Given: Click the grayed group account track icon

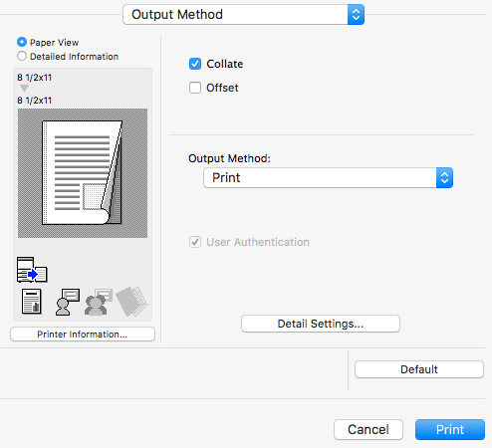Looking at the screenshot, I should pyautogui.click(x=99, y=302).
